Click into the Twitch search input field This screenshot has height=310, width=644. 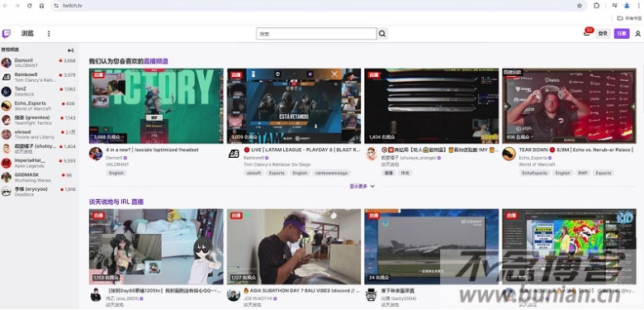[x=317, y=34]
